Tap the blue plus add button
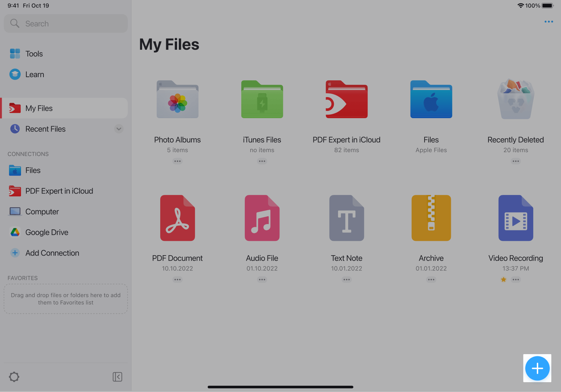This screenshot has height=392, width=561. (x=537, y=368)
